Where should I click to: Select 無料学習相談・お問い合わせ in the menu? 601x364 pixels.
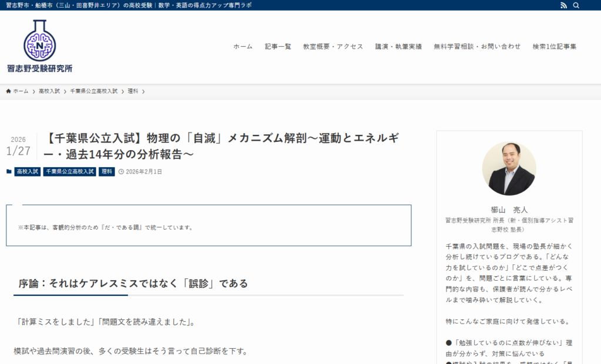coord(477,47)
